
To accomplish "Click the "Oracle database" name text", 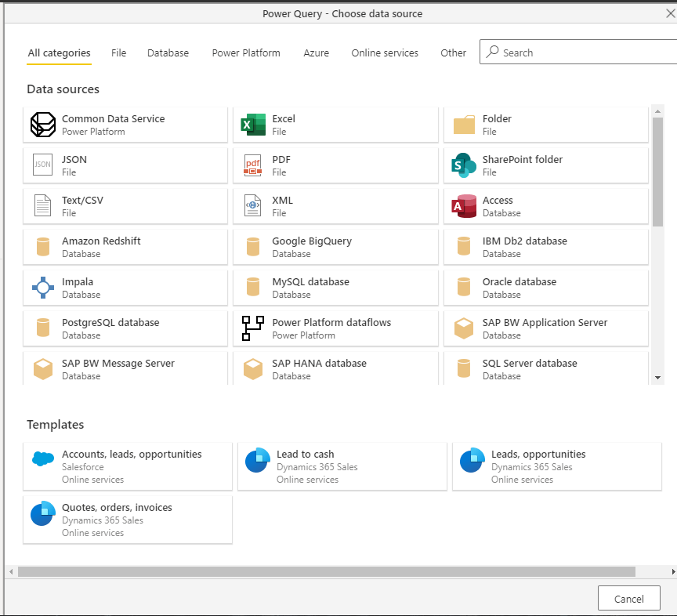I will [x=520, y=281].
